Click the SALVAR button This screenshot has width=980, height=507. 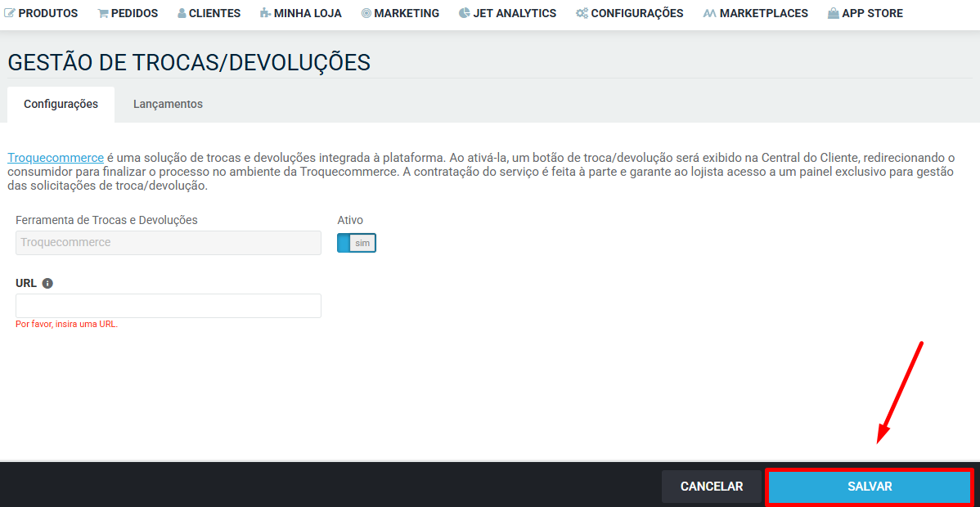pyautogui.click(x=870, y=487)
